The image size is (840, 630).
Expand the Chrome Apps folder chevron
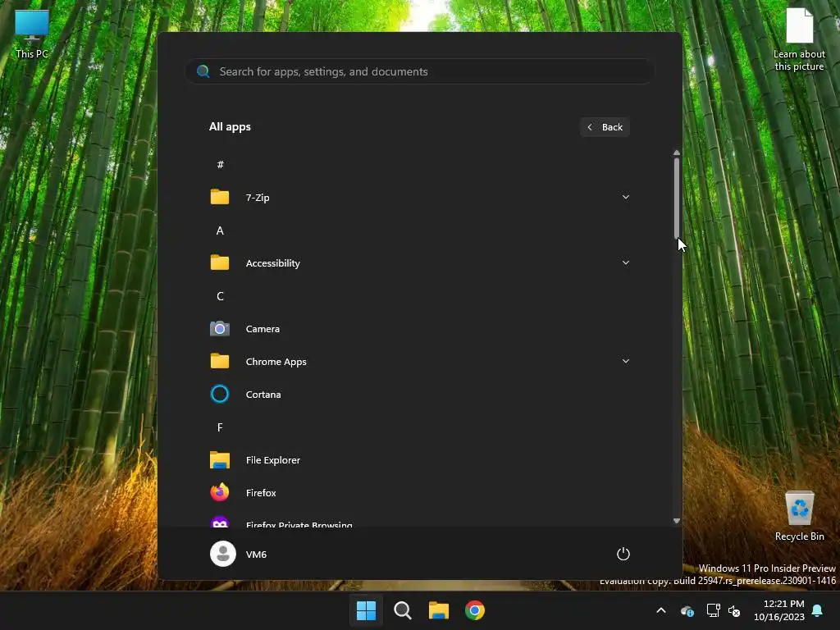pos(625,361)
